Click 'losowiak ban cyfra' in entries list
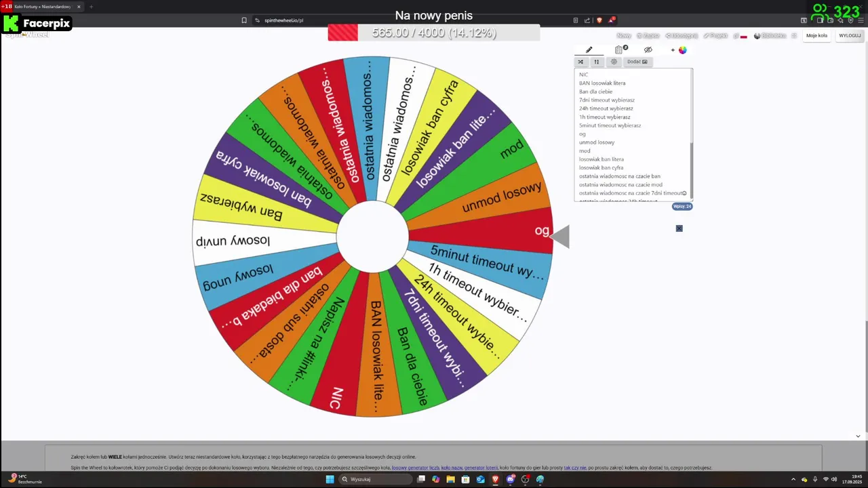The image size is (868, 488). point(601,167)
